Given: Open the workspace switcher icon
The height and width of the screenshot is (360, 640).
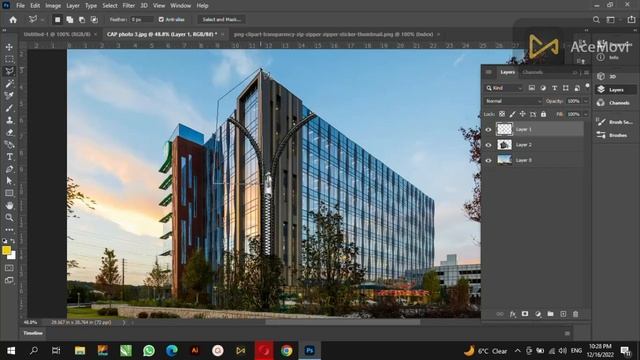Looking at the screenshot, I should [x=611, y=20].
